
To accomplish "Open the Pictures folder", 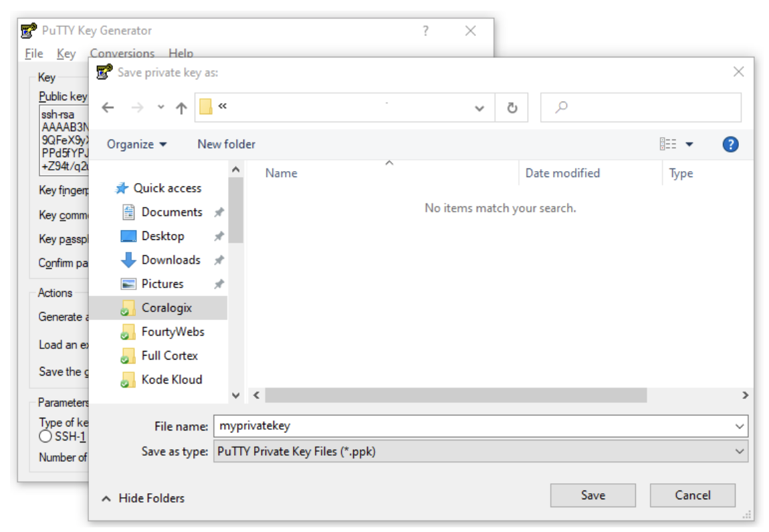I will pos(162,284).
